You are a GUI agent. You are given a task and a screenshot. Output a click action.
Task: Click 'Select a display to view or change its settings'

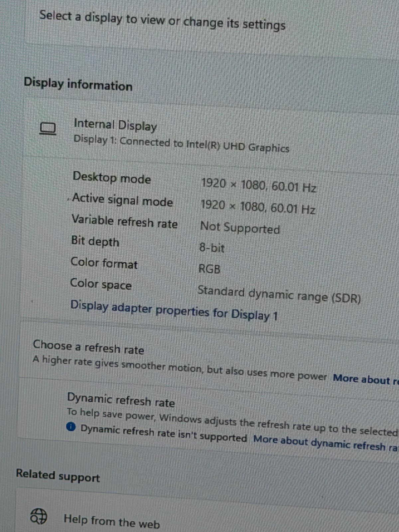[163, 20]
